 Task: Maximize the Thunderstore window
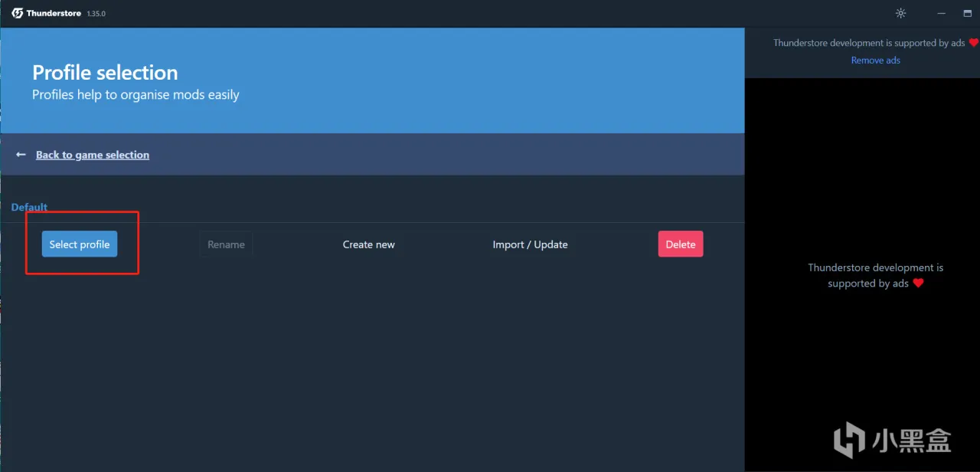(x=968, y=13)
